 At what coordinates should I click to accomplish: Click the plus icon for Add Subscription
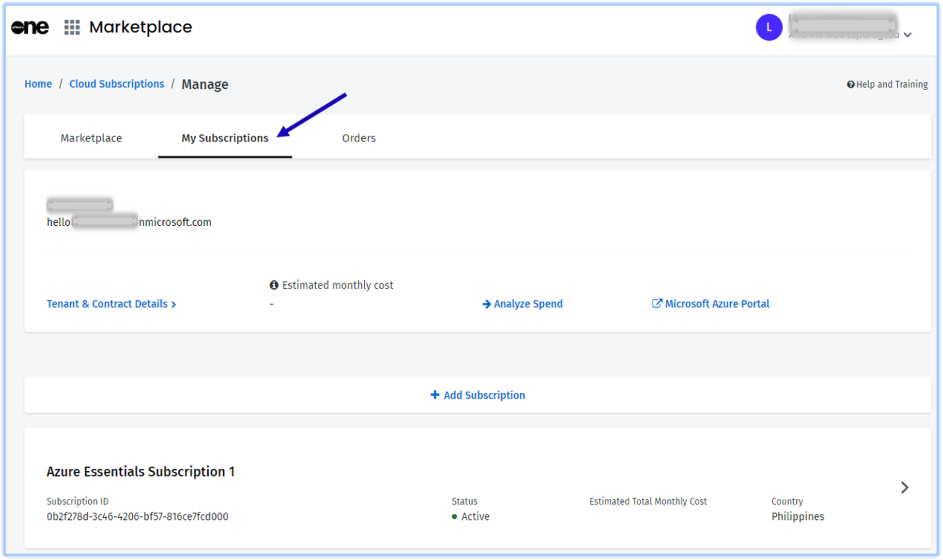click(434, 395)
